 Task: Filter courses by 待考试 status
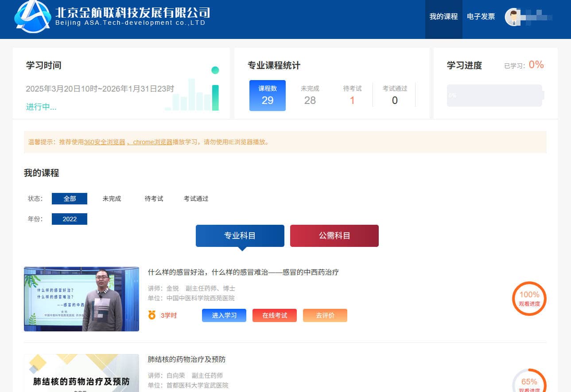(x=154, y=199)
